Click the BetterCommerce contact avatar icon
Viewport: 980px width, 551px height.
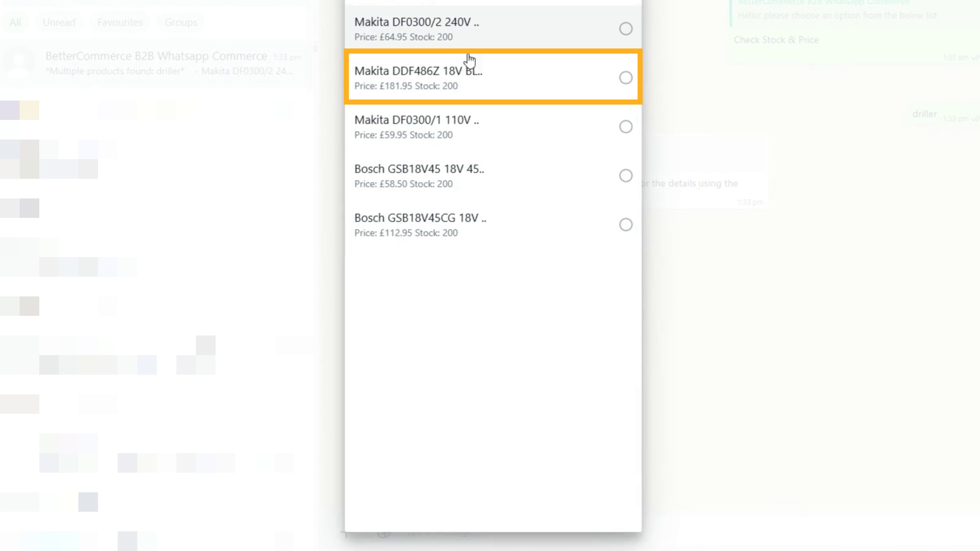pos(19,63)
